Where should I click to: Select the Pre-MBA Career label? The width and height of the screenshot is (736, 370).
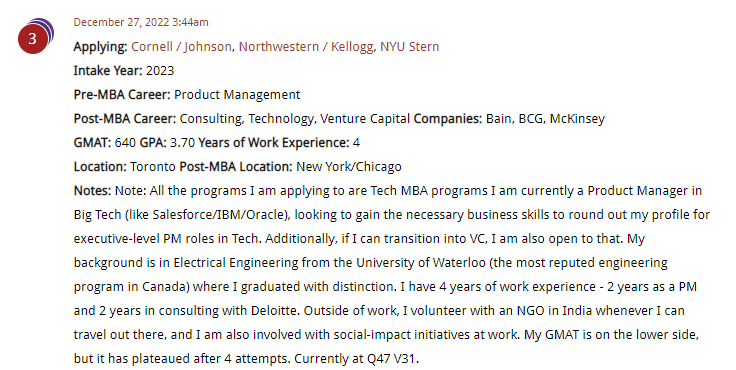[122, 94]
